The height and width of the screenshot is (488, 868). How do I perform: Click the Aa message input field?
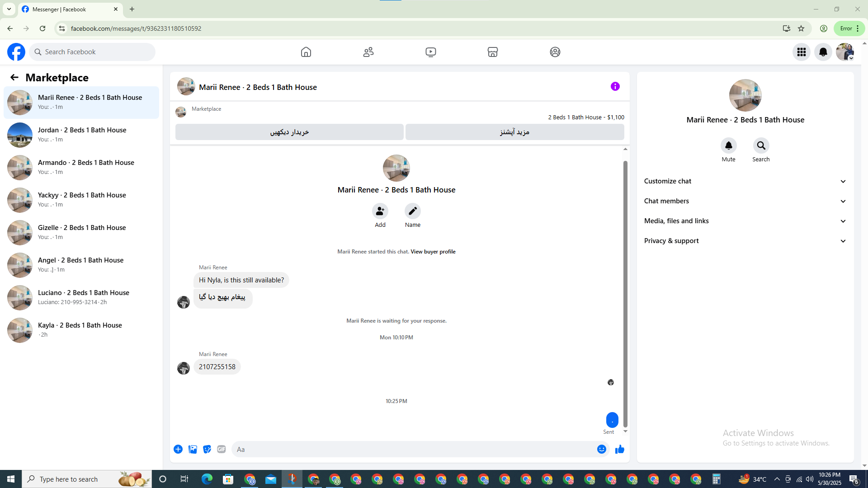click(x=414, y=449)
